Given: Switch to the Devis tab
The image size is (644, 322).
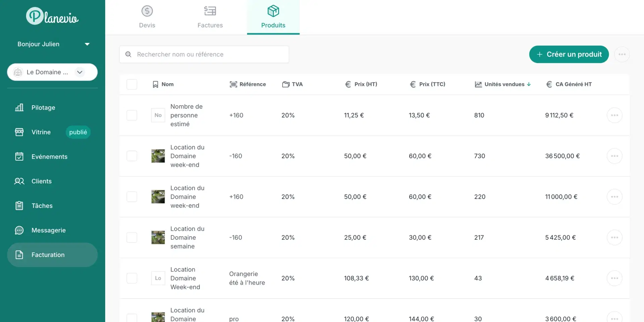Looking at the screenshot, I should 147,17.
